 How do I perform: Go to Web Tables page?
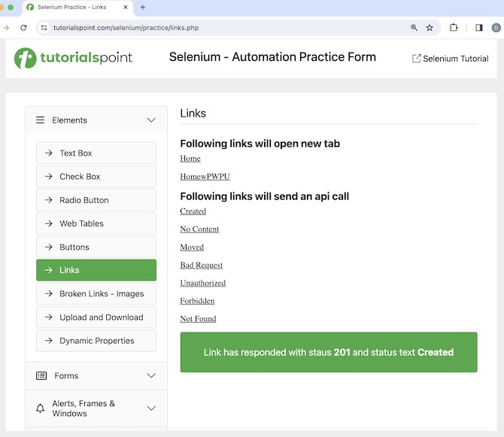[x=96, y=223]
